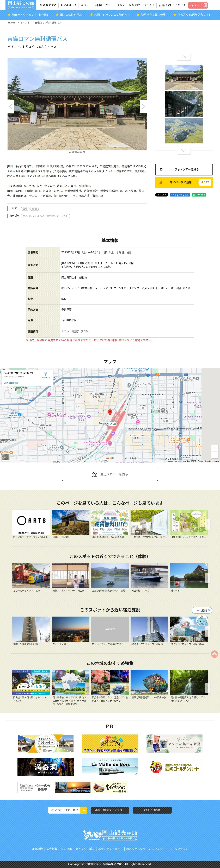Open 岡山の体験を予約 link
This screenshot has width=220, height=868.
tap(69, 15)
